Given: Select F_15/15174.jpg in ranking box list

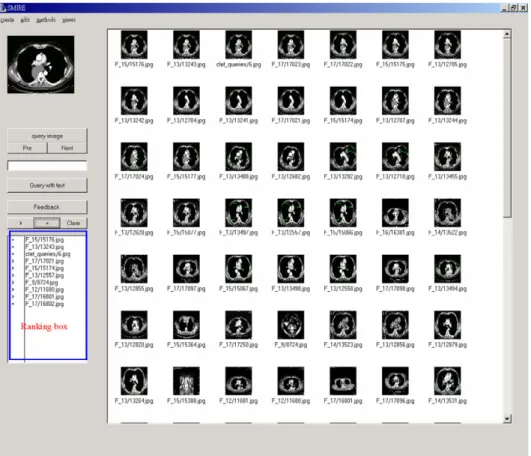Looking at the screenshot, I should click(44, 268).
